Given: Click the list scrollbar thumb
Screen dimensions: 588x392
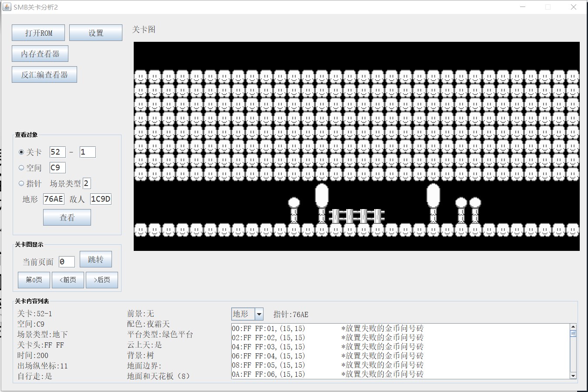Looking at the screenshot, I should [573, 334].
